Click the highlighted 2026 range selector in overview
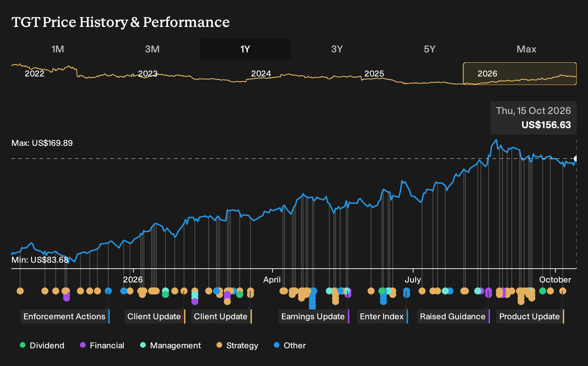This screenshot has width=588, height=366. tap(520, 74)
